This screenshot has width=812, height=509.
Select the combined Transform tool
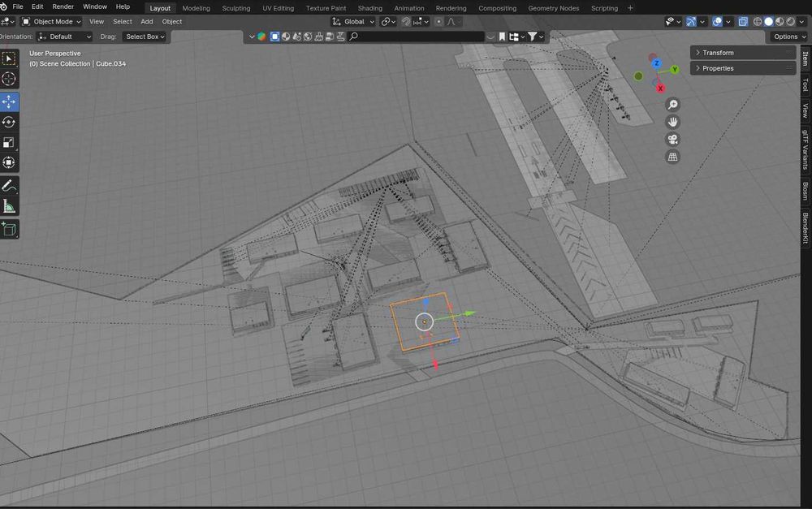coord(9,162)
